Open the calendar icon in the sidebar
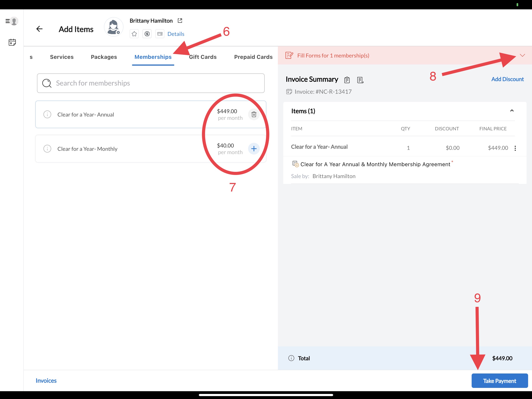532x399 pixels. 12,42
